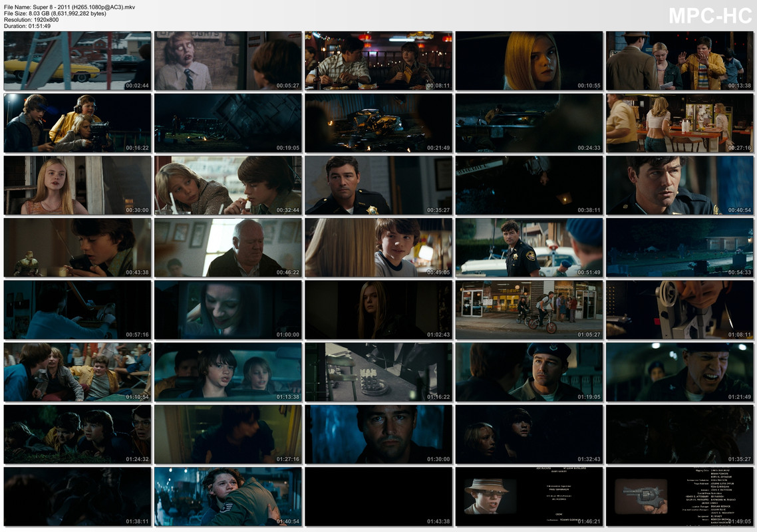Open the police car frame at 00:51:49
Screen dimensions: 757x532
tap(529, 247)
